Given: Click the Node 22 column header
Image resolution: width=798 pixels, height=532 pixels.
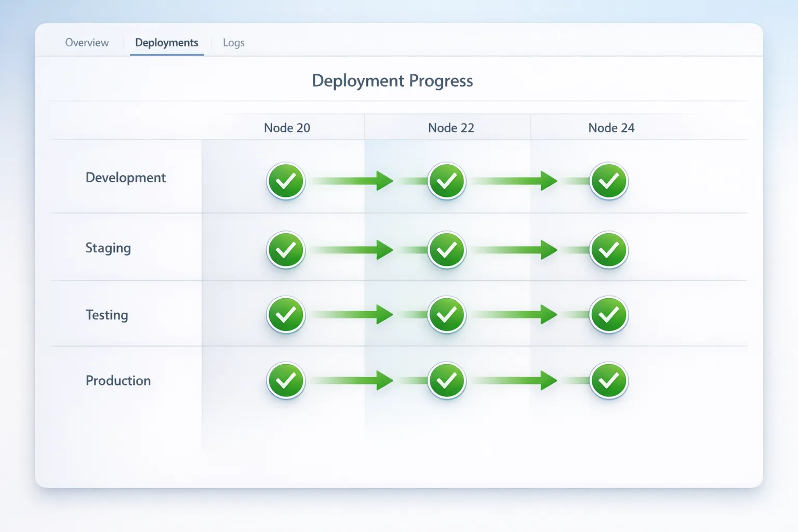Looking at the screenshot, I should [451, 127].
